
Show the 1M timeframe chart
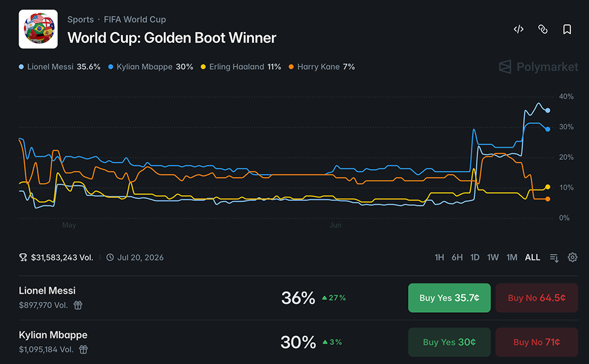(x=512, y=257)
